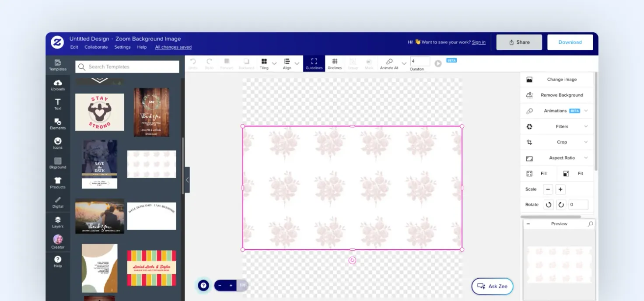
Task: Open the Elements panel
Action: pos(58,124)
